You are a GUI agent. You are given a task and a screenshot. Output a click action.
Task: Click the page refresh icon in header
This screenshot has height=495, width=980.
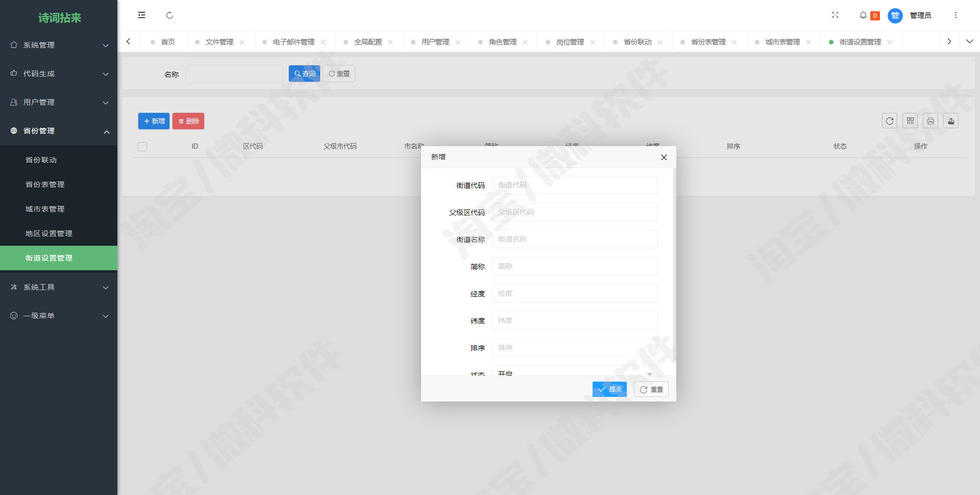(x=169, y=15)
